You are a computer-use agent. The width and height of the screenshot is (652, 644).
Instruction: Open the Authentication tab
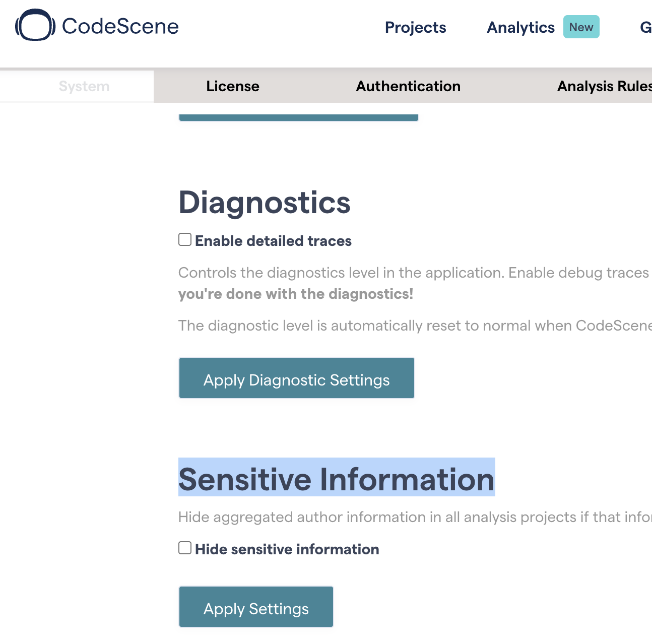[408, 86]
